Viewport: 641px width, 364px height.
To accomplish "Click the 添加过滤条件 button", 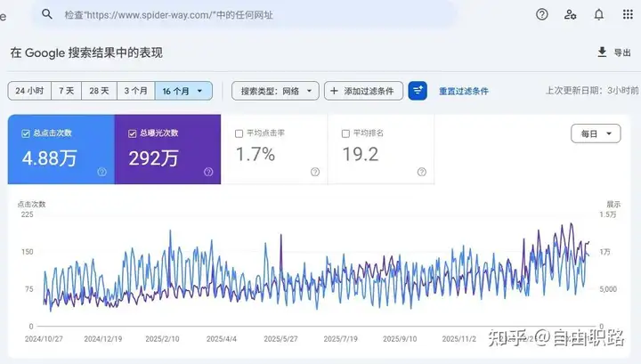I will (363, 91).
